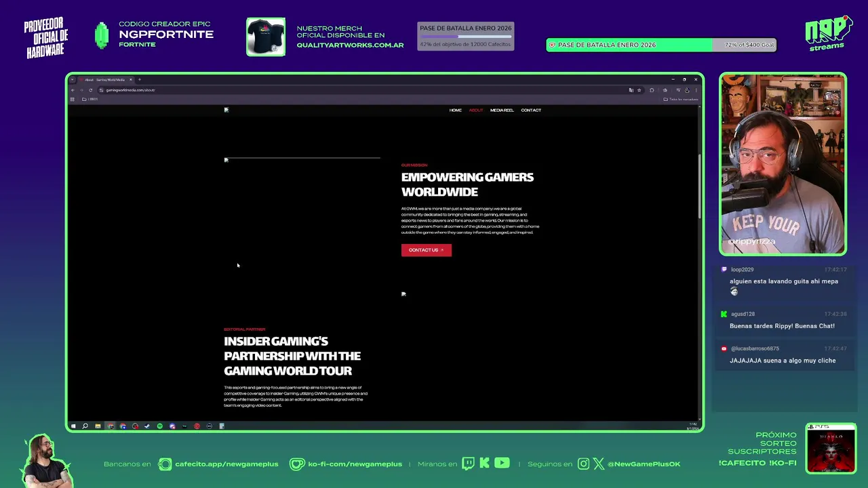Click the ko-fi.com/newgameplus text
This screenshot has height=488, width=868.
point(355,464)
